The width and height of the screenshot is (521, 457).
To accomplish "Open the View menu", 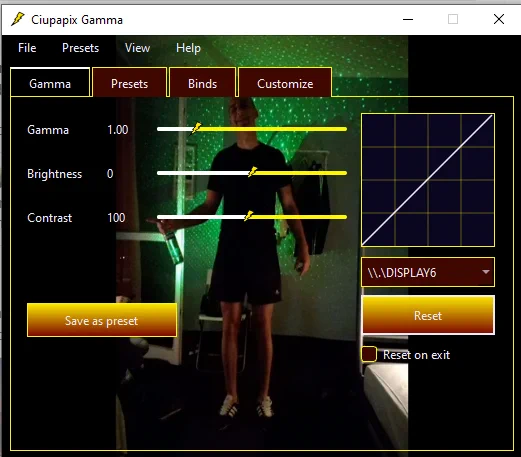I will 137,48.
